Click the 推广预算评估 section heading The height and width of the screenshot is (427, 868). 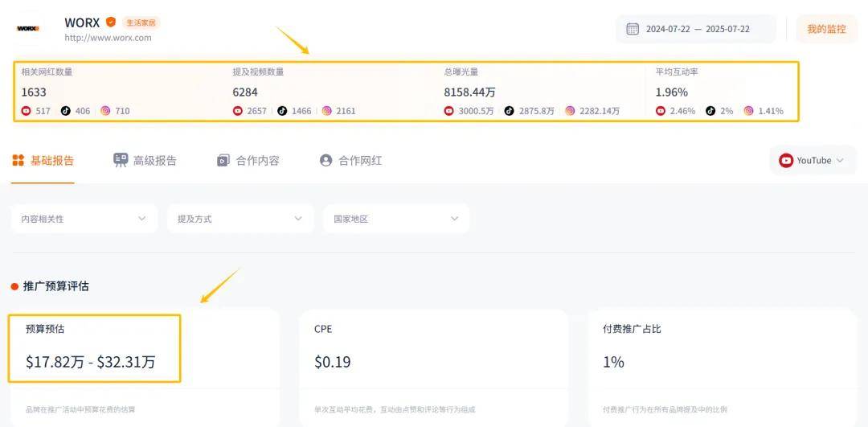coord(56,286)
